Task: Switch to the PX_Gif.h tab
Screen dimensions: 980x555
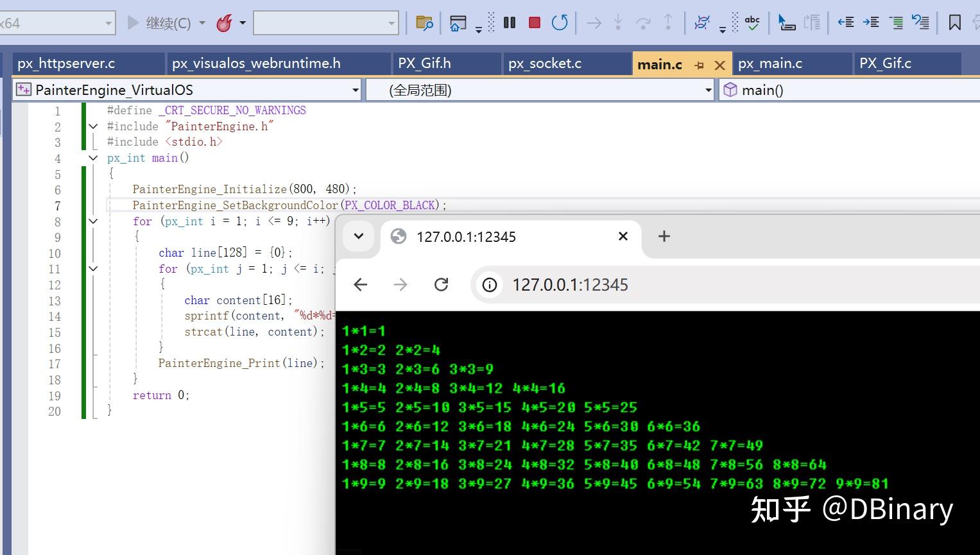Action: click(447, 64)
